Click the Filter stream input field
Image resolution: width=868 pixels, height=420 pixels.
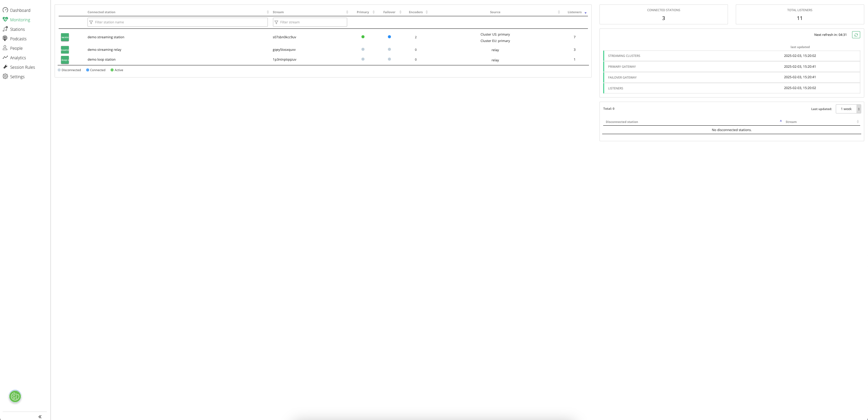[310, 22]
